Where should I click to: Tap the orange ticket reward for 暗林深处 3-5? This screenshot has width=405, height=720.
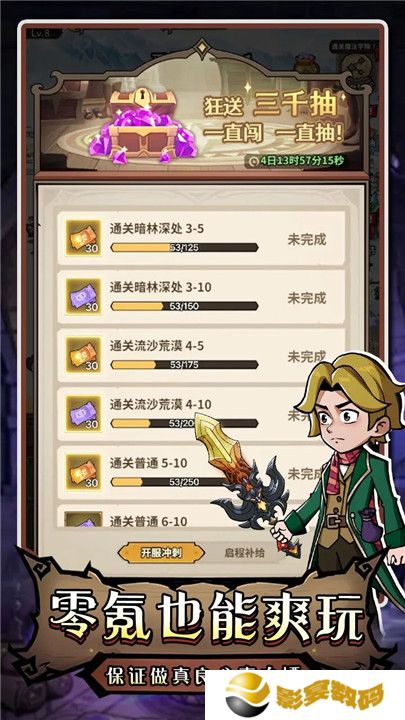83,238
